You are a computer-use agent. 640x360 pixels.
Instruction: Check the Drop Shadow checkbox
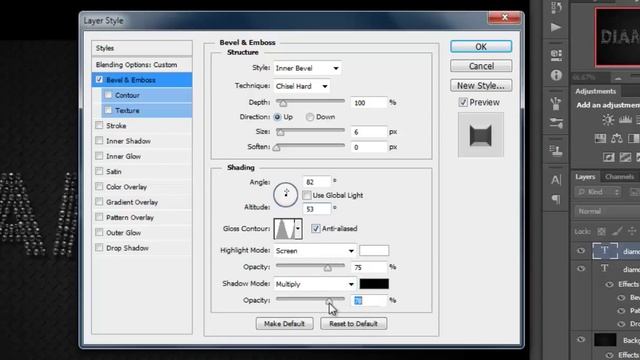[99, 247]
